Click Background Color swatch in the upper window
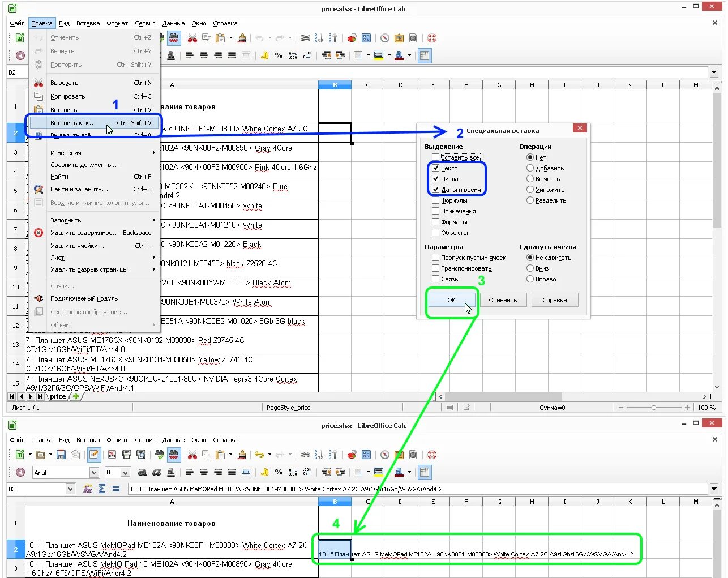 [x=379, y=55]
